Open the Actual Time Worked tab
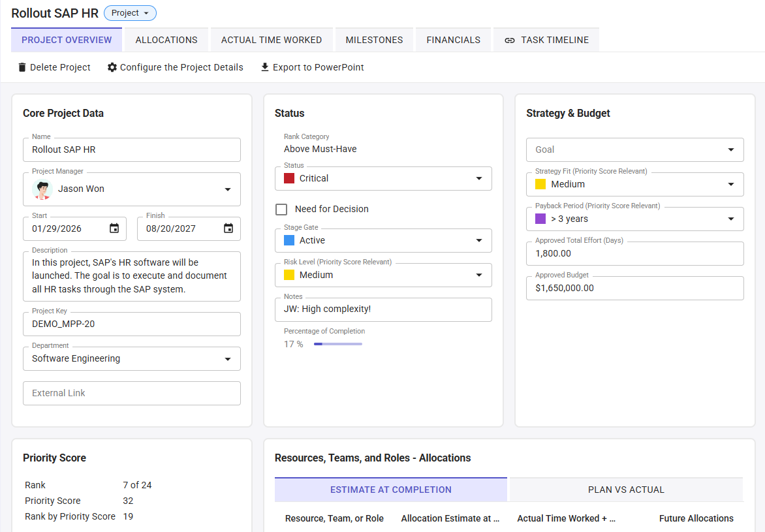Image resolution: width=765 pixels, height=532 pixels. tap(272, 40)
